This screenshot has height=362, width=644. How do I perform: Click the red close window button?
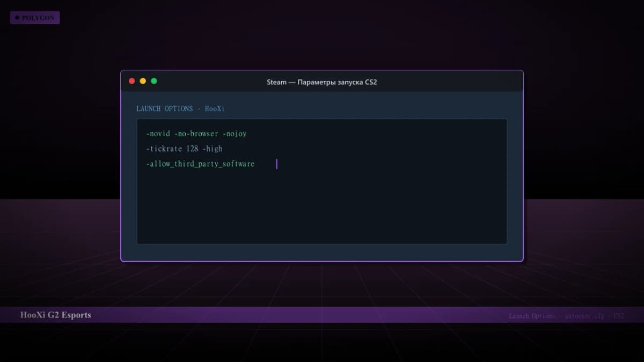pyautogui.click(x=132, y=81)
